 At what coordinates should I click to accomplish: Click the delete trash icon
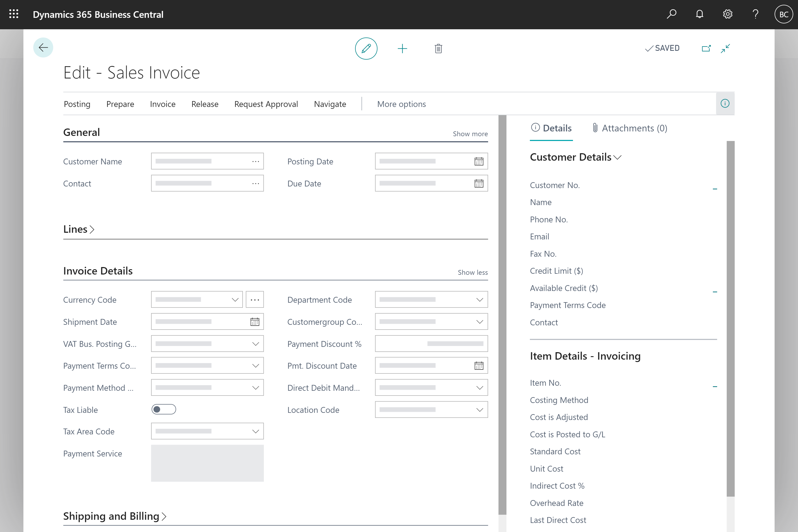tap(438, 48)
